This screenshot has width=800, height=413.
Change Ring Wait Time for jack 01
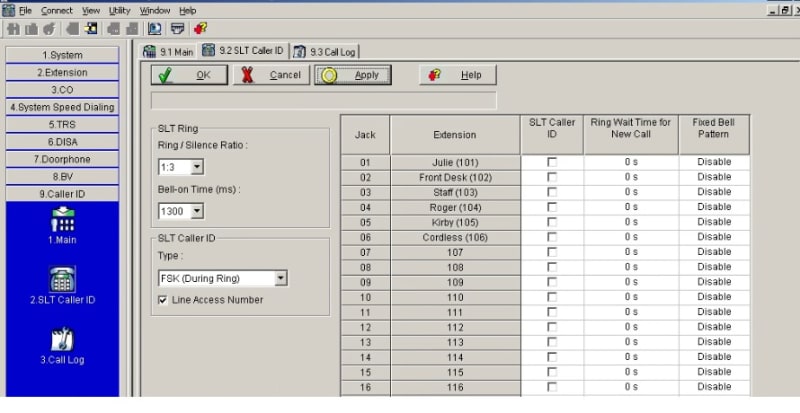tap(631, 162)
